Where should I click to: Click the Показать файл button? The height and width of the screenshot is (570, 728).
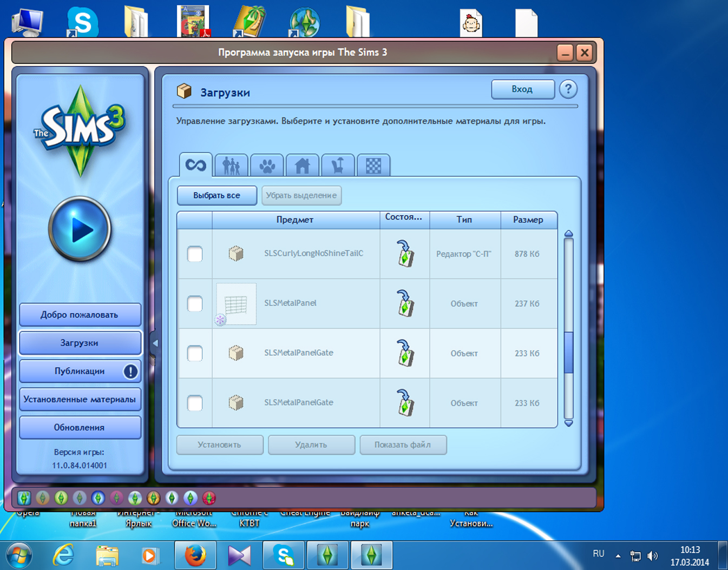[403, 445]
